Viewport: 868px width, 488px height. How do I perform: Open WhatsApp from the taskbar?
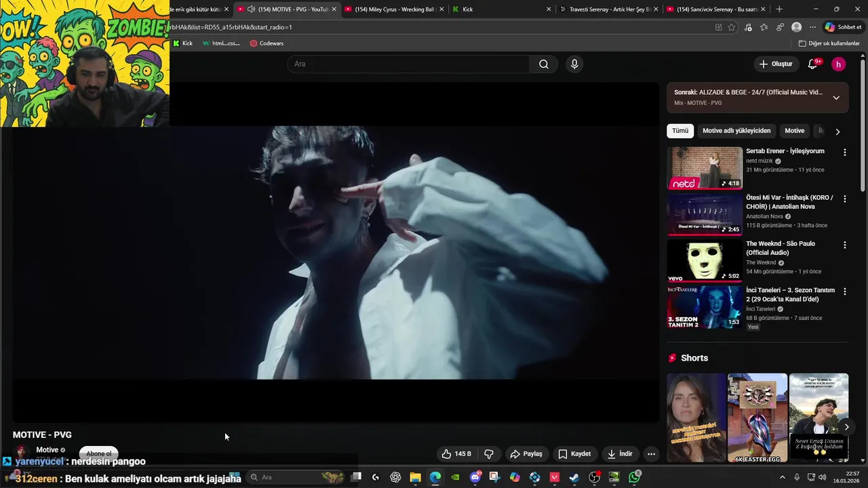tap(634, 477)
